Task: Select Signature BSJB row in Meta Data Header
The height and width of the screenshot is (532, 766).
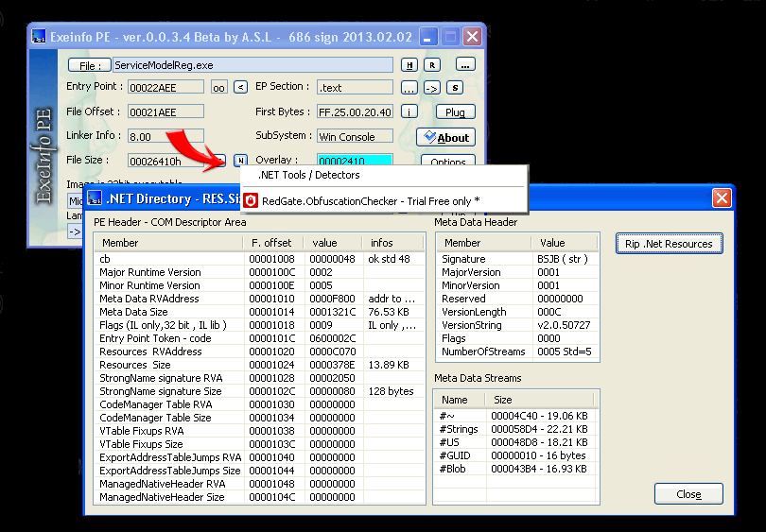Action: 517,259
